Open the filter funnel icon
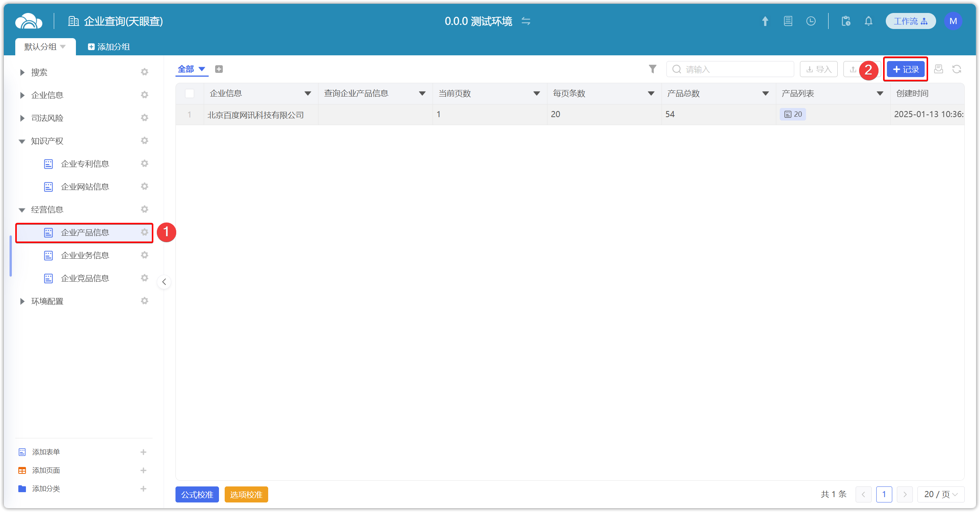Image resolution: width=980 pixels, height=512 pixels. [653, 69]
